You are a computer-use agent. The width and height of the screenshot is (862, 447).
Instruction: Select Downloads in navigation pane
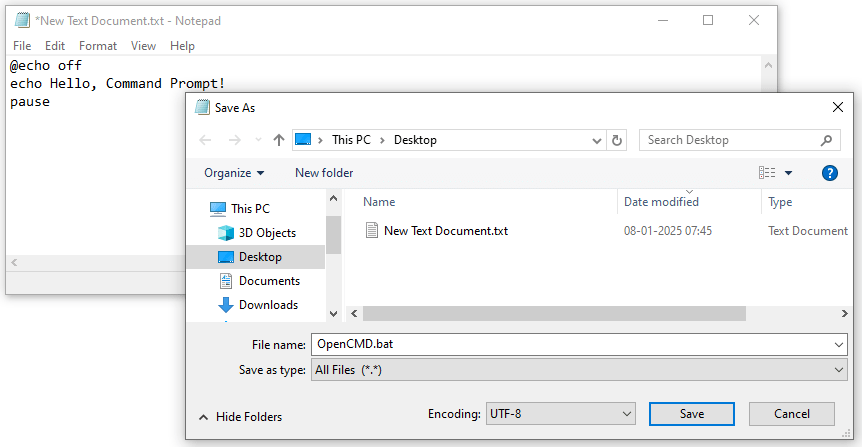click(x=268, y=305)
